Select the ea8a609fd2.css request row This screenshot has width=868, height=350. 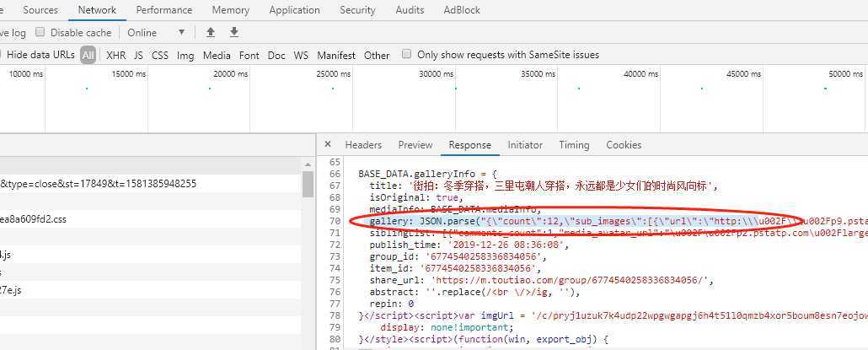tap(151, 219)
